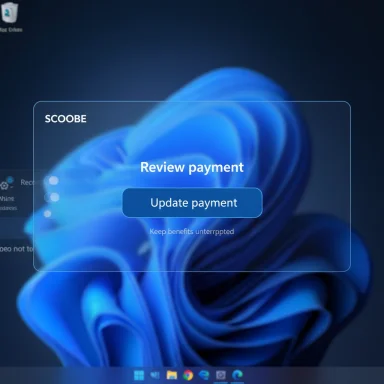Toggle the switch beside the 'Rec' label

[x=52, y=181]
